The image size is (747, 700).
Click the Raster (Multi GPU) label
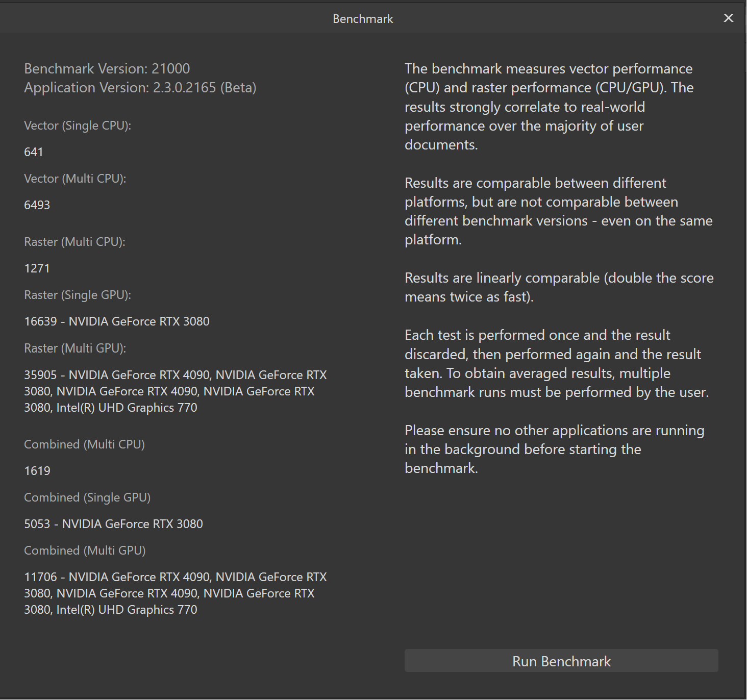(x=75, y=348)
